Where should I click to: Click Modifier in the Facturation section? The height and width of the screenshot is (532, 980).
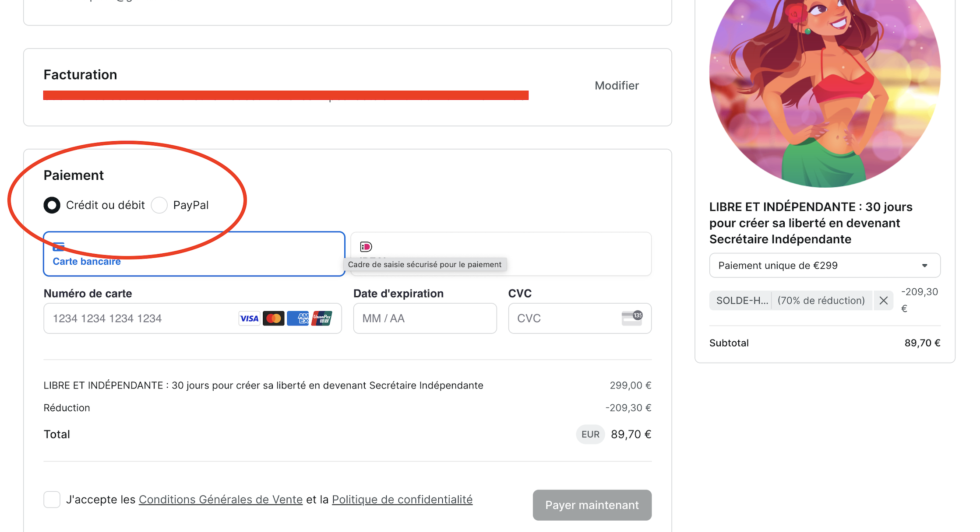pyautogui.click(x=617, y=86)
